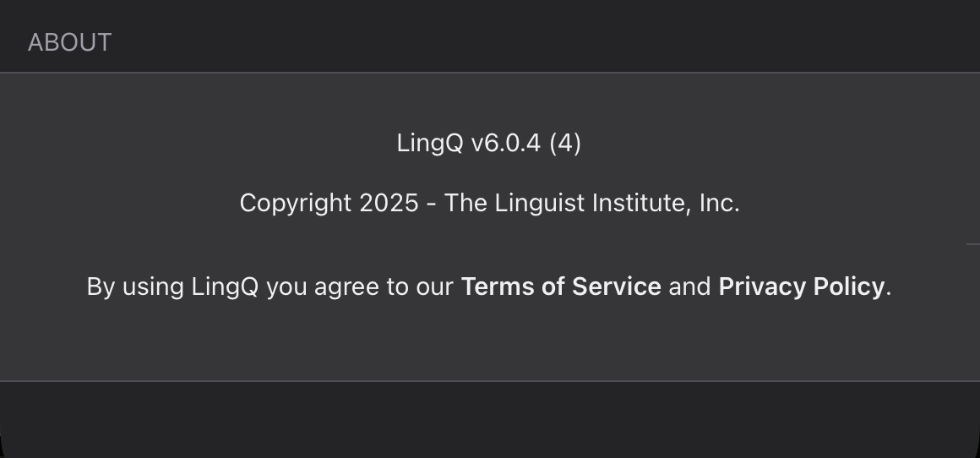The height and width of the screenshot is (458, 980).
Task: Click the ABOUT section header
Action: [69, 42]
